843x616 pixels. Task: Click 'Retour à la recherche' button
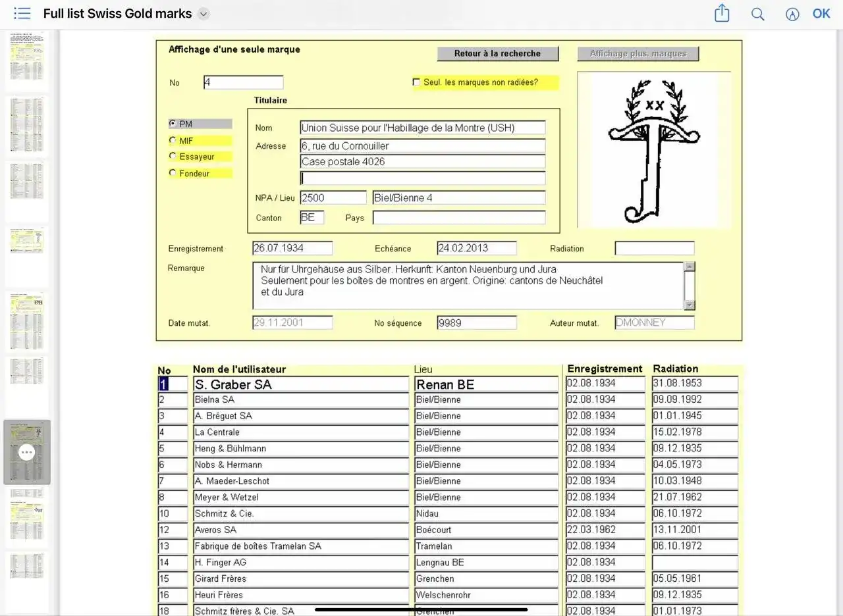coord(497,54)
